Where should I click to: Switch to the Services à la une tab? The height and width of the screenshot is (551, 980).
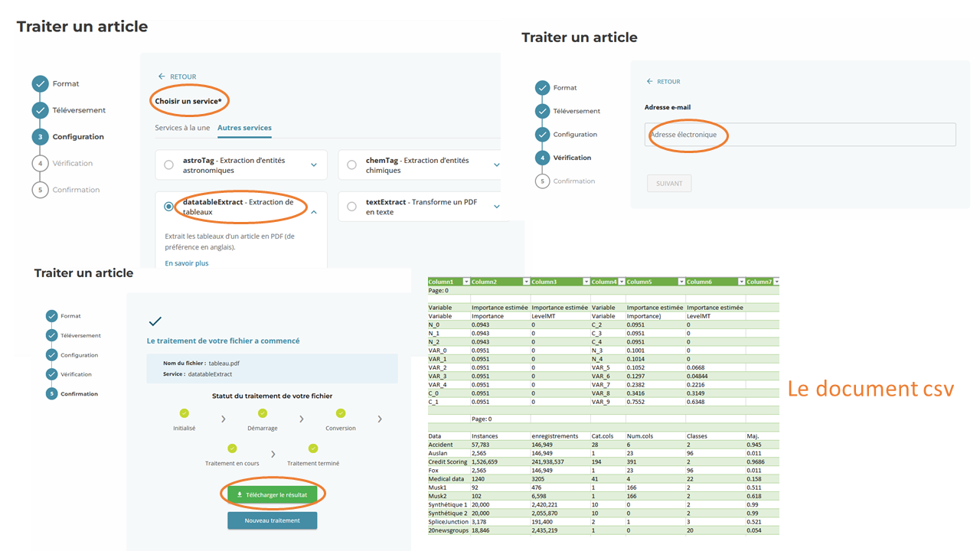pyautogui.click(x=182, y=128)
